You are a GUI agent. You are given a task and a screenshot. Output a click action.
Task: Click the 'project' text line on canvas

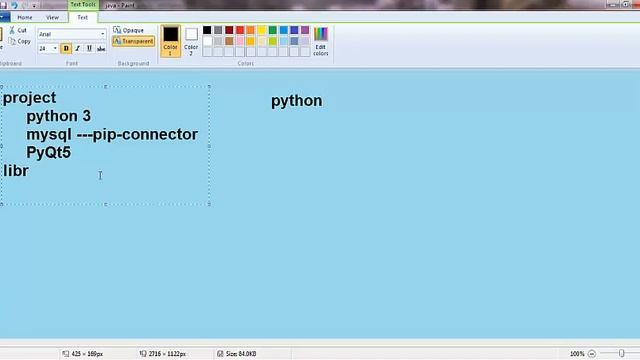pos(29,98)
